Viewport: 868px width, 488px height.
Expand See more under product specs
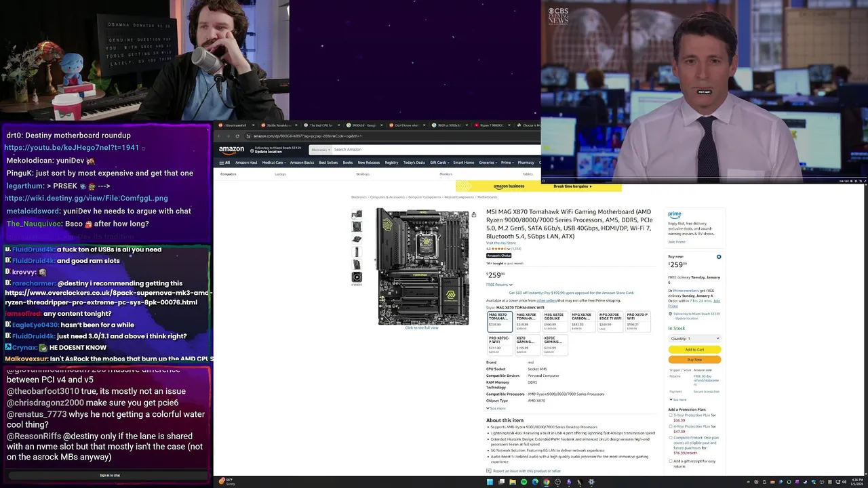pyautogui.click(x=496, y=409)
